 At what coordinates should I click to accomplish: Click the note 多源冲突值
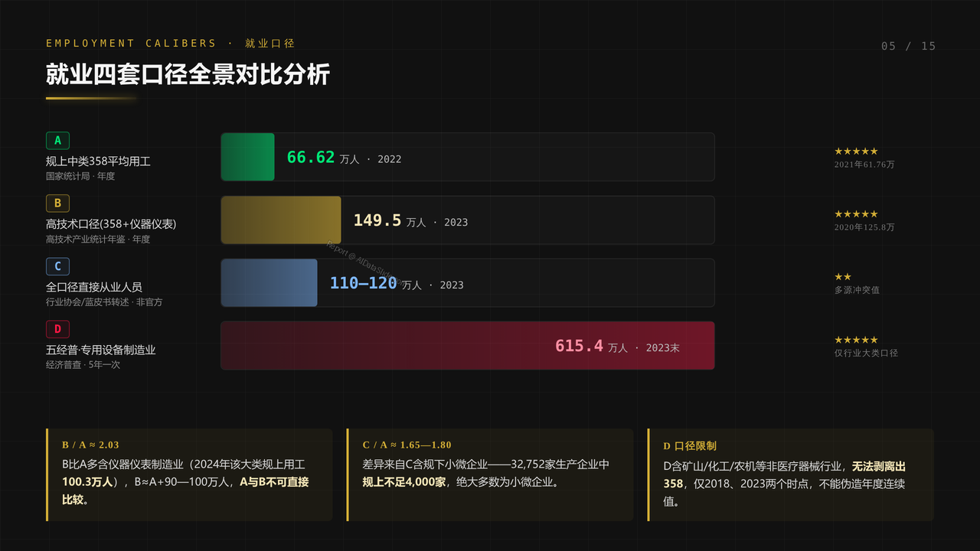click(x=857, y=290)
